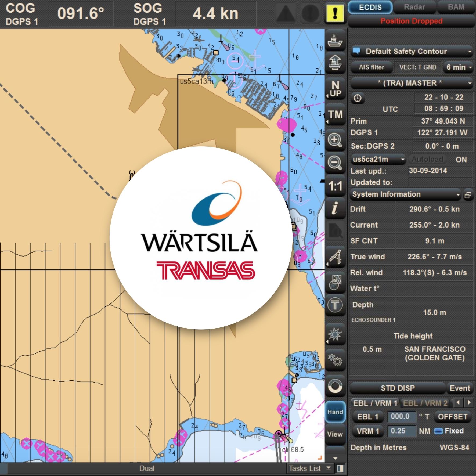
Task: Click the Tasks List collapse arrow
Action: coord(328,468)
